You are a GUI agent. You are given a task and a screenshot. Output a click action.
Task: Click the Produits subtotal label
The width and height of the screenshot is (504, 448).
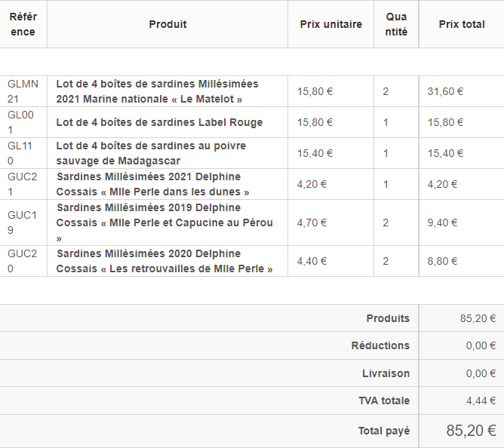388,318
